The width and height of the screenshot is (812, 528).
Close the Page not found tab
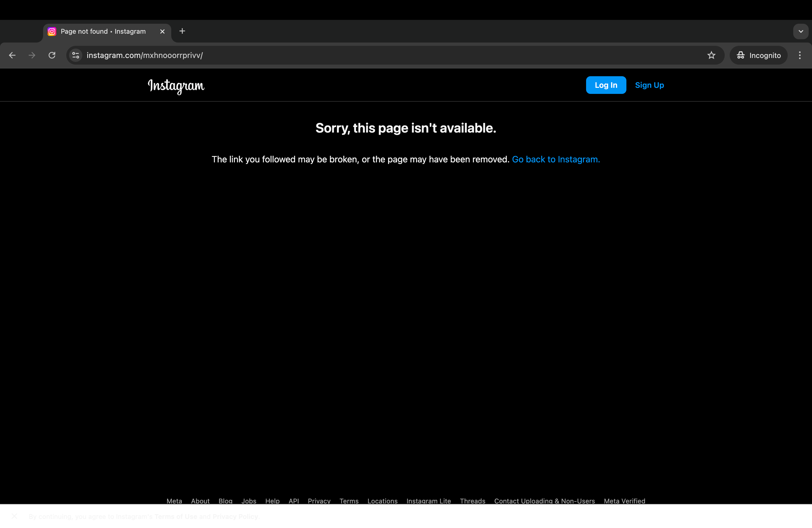(x=162, y=31)
